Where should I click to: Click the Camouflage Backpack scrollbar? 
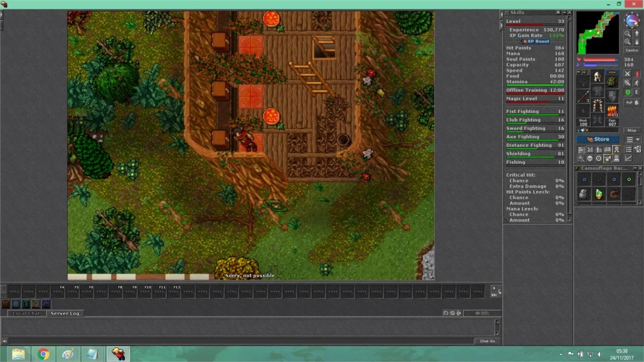pyautogui.click(x=640, y=189)
